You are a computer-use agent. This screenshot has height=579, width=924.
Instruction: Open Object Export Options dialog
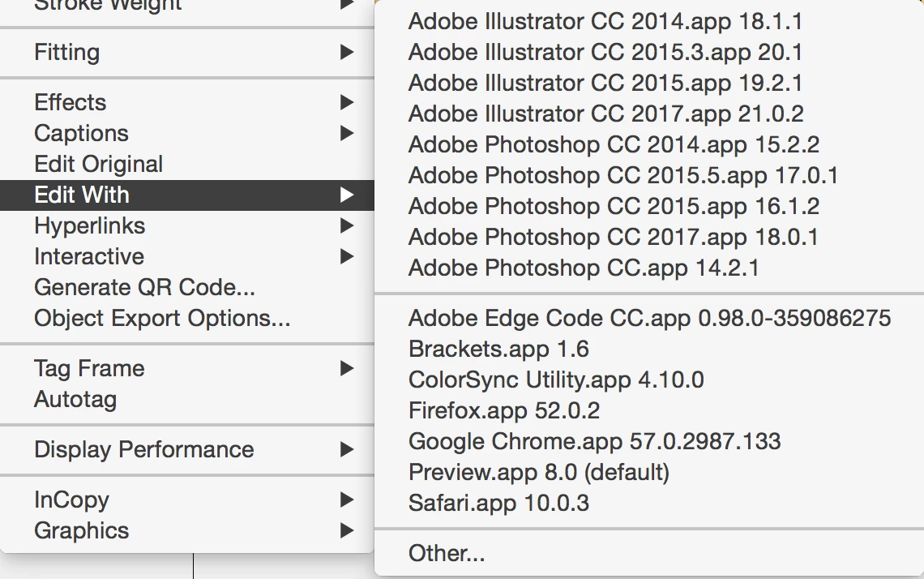(x=162, y=318)
